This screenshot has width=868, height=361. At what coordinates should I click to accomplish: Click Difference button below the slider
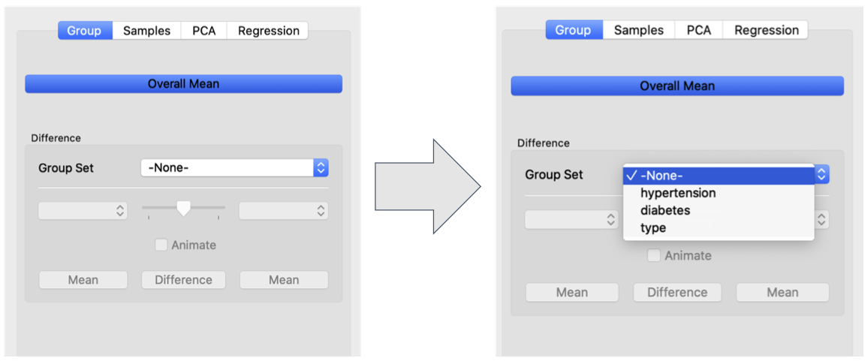pyautogui.click(x=184, y=280)
